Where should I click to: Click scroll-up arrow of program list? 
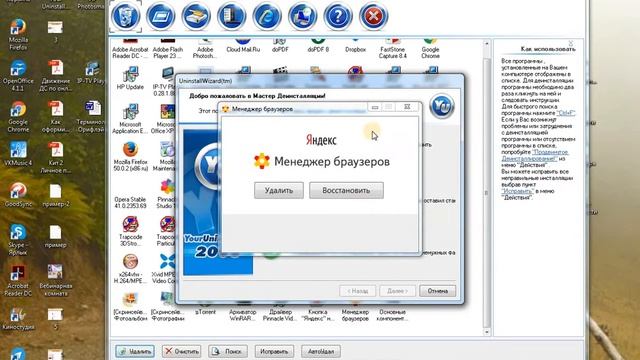click(x=487, y=43)
